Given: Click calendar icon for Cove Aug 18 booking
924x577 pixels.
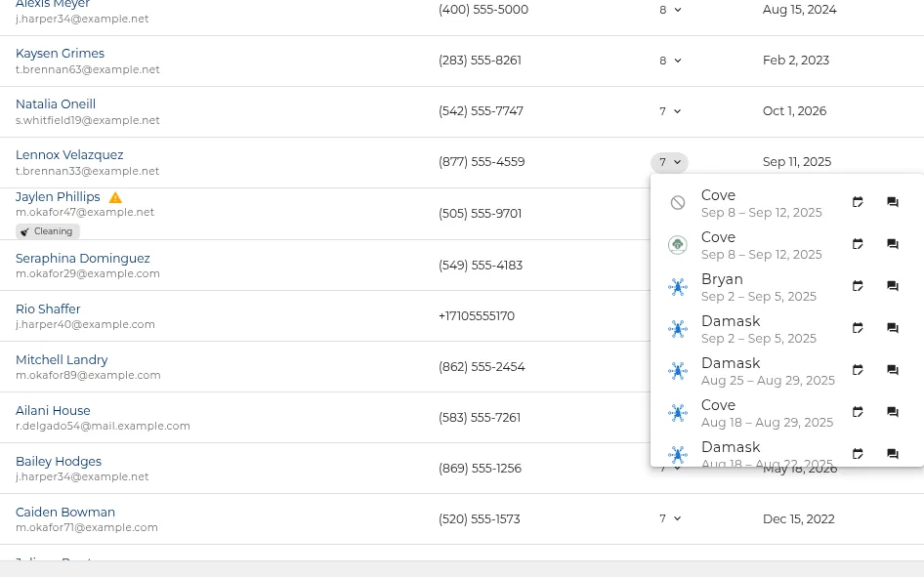Looking at the screenshot, I should tap(858, 412).
